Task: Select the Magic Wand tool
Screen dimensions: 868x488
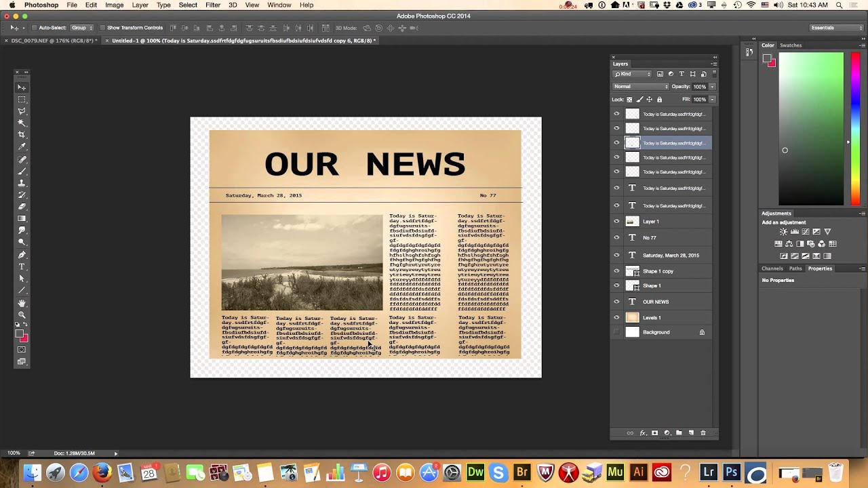Action: (22, 123)
